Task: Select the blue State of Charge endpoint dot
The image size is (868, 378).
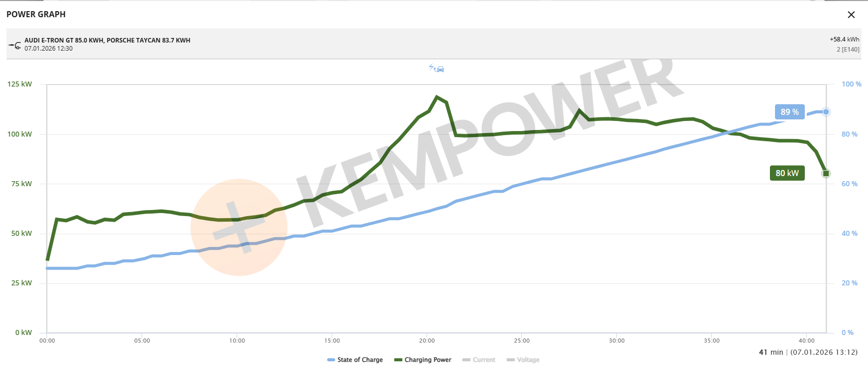Action: tap(826, 112)
